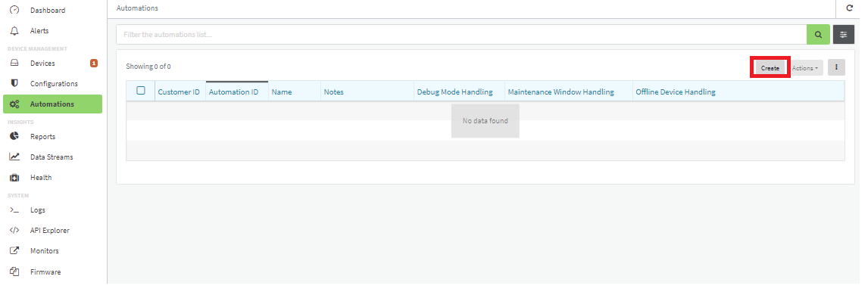
Task: Open the vertical ellipsis options menu
Action: coord(836,67)
